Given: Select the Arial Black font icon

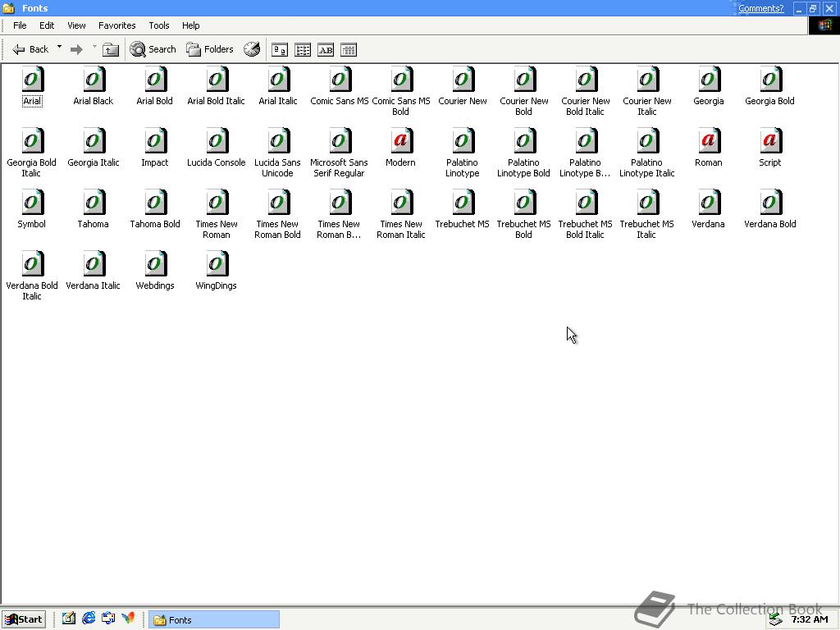Looking at the screenshot, I should [94, 80].
